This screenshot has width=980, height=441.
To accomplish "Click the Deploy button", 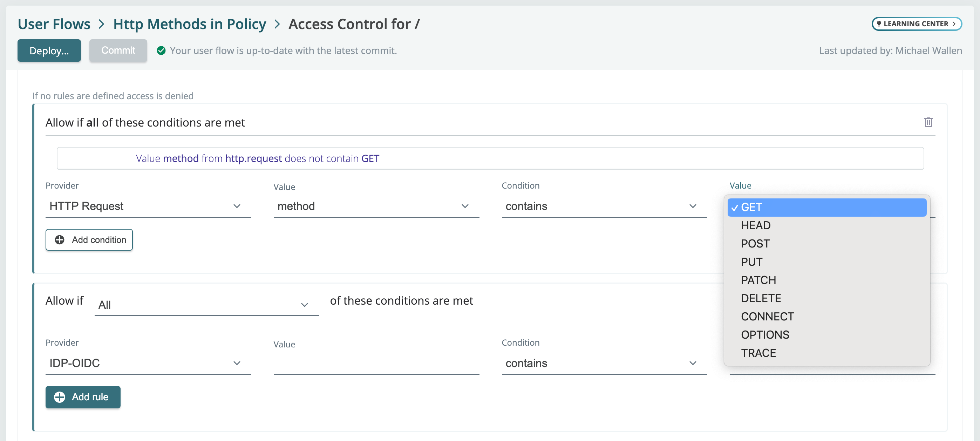I will [x=49, y=50].
